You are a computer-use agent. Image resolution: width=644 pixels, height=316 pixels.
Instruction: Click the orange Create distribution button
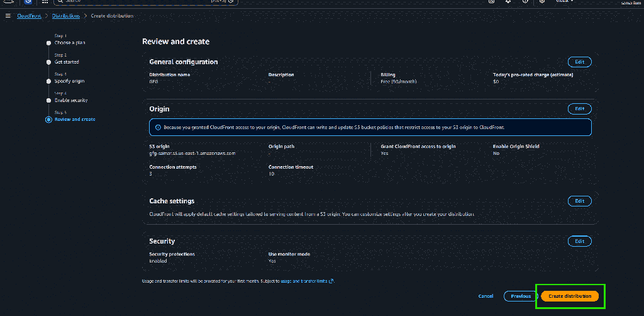click(x=570, y=296)
